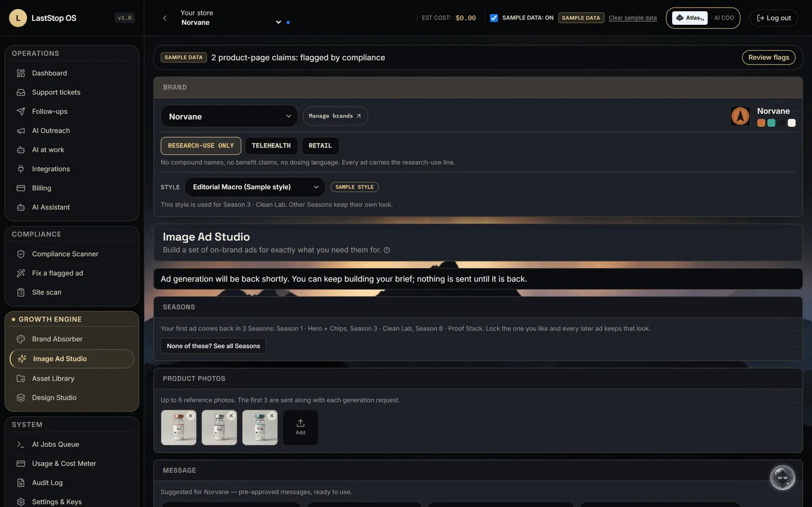Image resolution: width=812 pixels, height=507 pixels.
Task: Open Billing card icon
Action: click(21, 188)
